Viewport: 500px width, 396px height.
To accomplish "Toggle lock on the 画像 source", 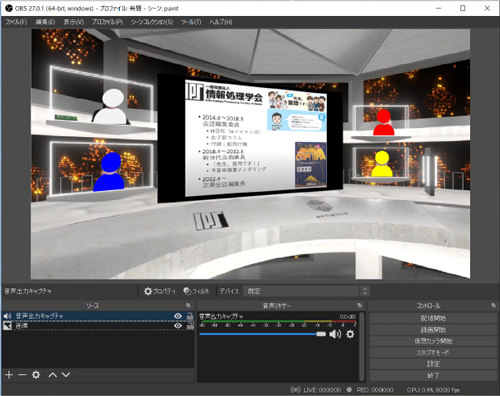I will pos(190,326).
